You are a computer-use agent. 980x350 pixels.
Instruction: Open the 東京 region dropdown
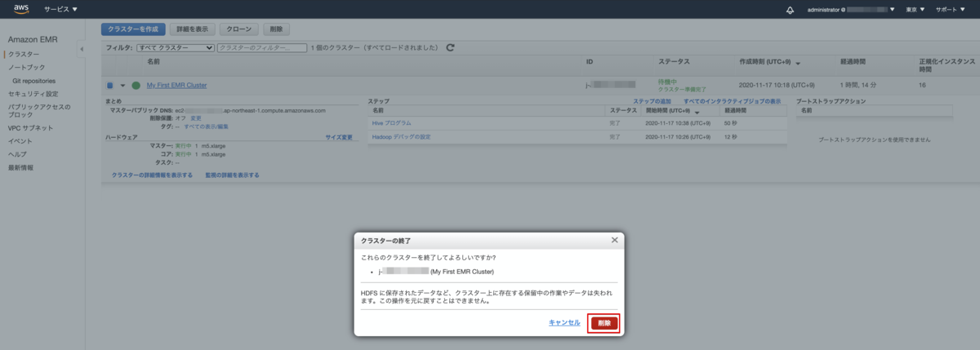click(915, 10)
